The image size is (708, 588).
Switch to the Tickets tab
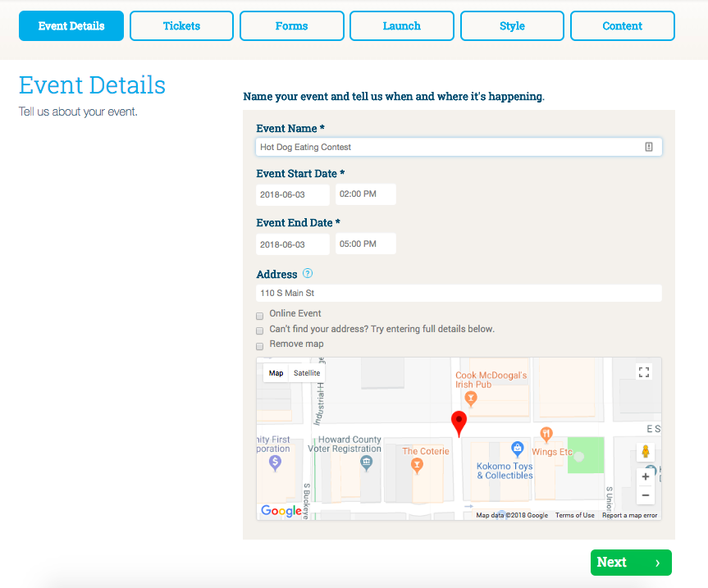pos(180,25)
